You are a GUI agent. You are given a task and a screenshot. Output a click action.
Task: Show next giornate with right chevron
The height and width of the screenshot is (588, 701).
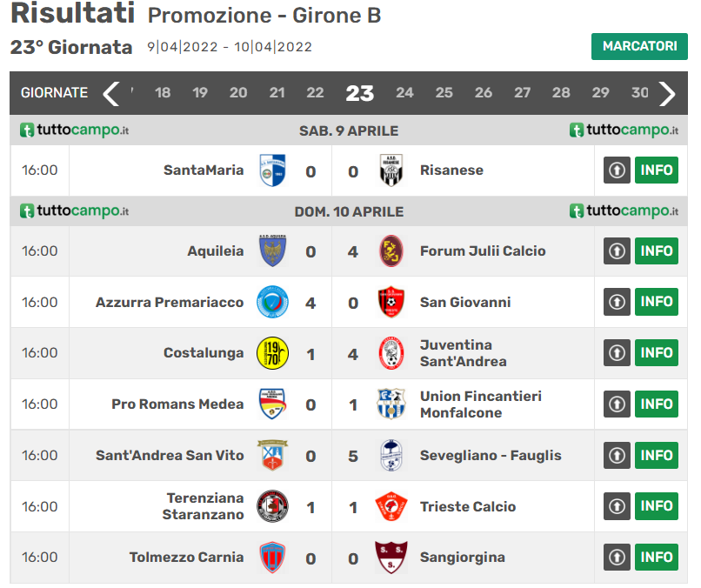pyautogui.click(x=667, y=93)
